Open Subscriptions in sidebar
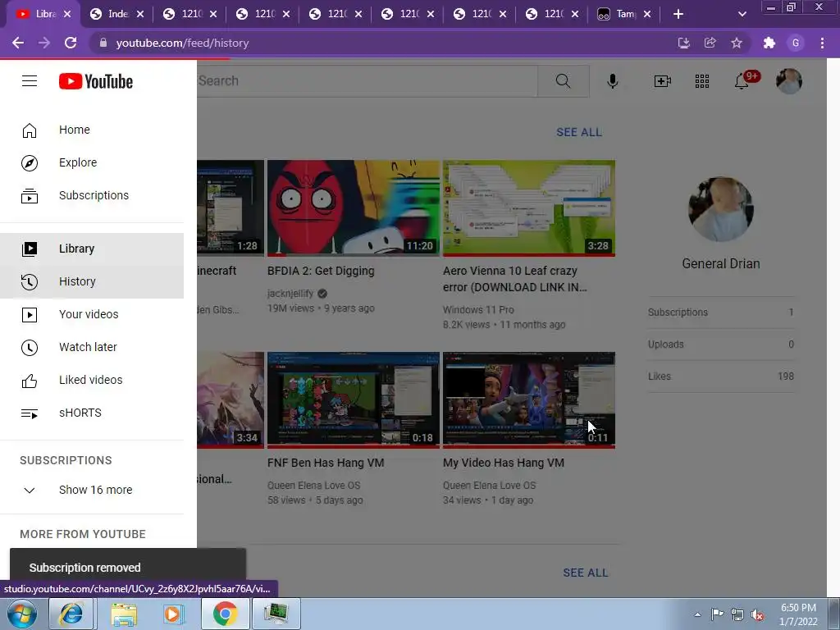The height and width of the screenshot is (630, 840). click(92, 195)
